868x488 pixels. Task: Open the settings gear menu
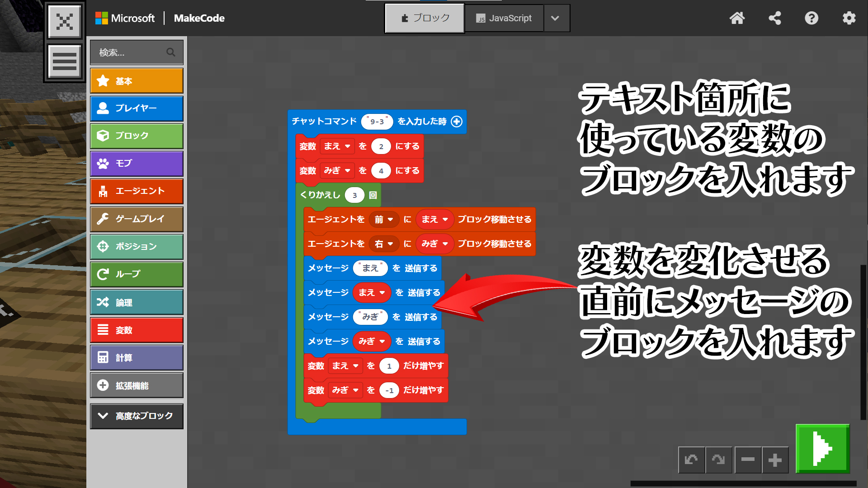click(x=849, y=18)
